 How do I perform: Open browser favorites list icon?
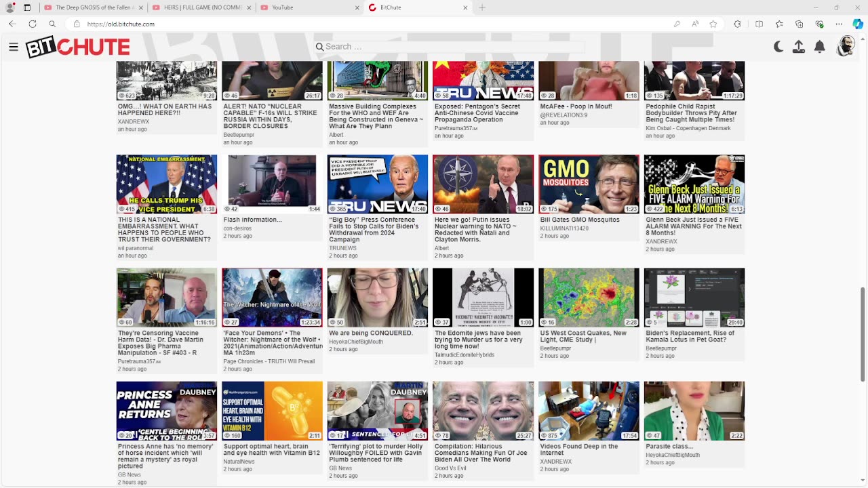[779, 24]
